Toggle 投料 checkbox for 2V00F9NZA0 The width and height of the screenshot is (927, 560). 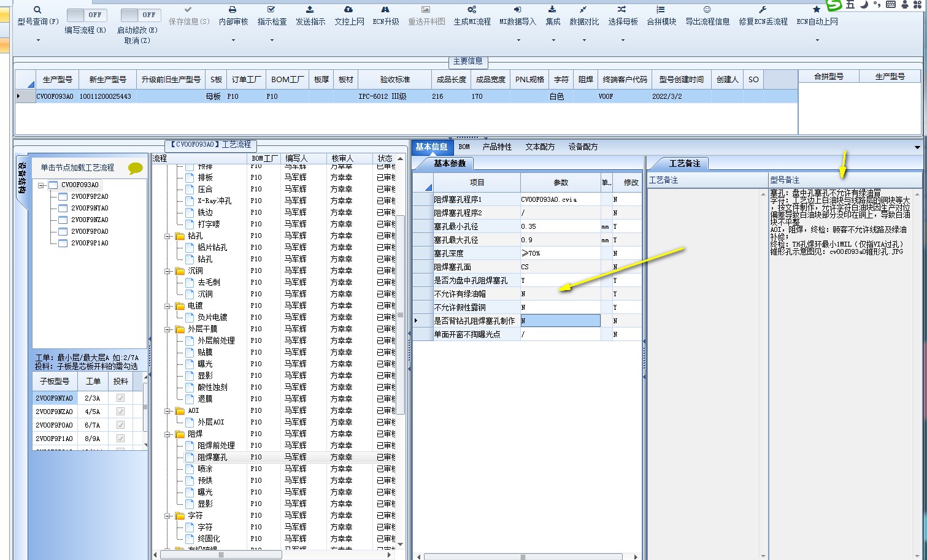120,412
